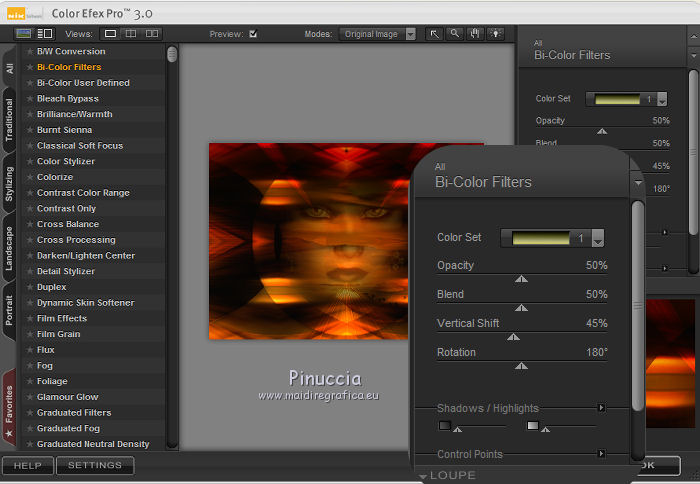This screenshot has width=700, height=484.
Task: Switch to split preview view
Action: point(132,33)
